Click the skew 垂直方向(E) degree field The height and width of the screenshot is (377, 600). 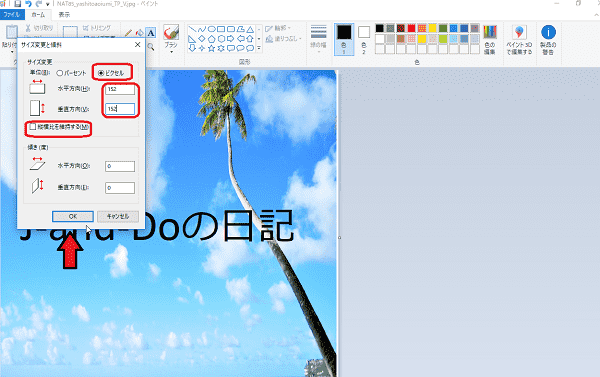120,188
